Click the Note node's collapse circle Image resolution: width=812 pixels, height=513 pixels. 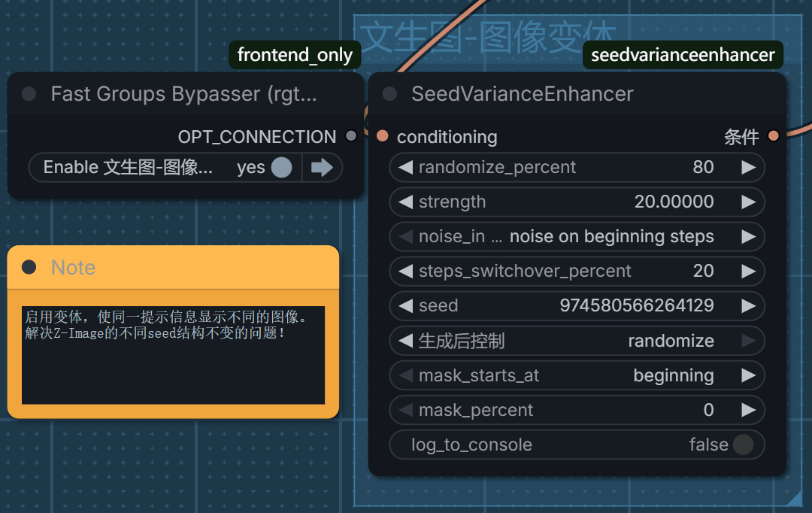pos(28,267)
